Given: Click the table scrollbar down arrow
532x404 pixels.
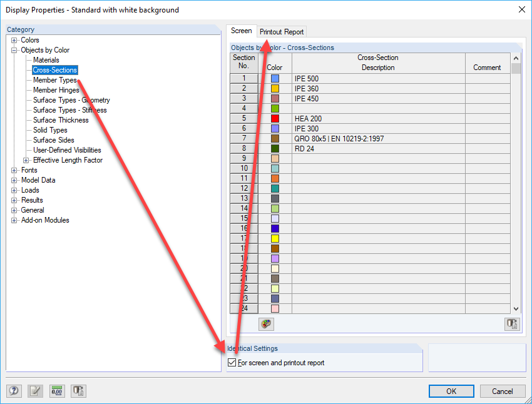Looking at the screenshot, I should click(516, 308).
